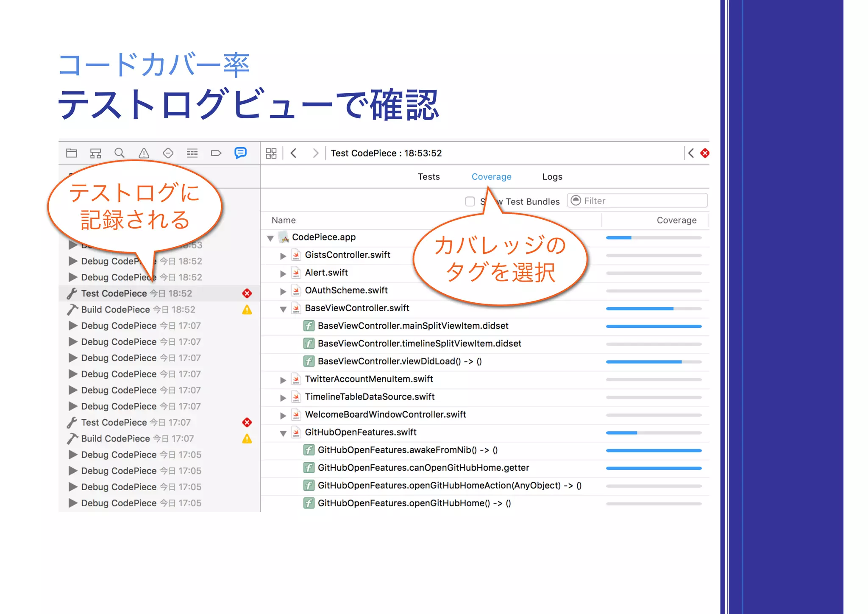Collapse the GitHubOpenFeatures.swift row

(283, 433)
